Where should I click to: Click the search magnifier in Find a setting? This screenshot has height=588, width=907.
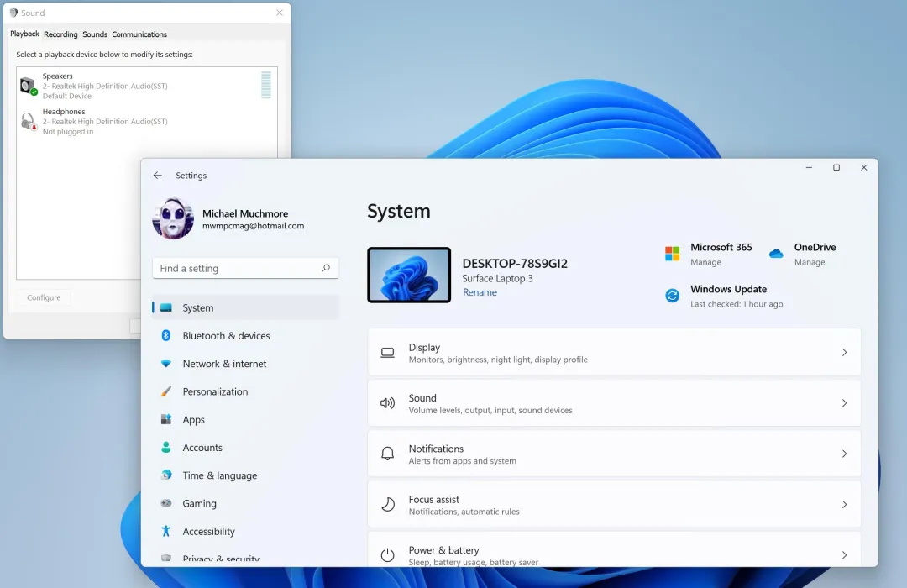point(326,268)
